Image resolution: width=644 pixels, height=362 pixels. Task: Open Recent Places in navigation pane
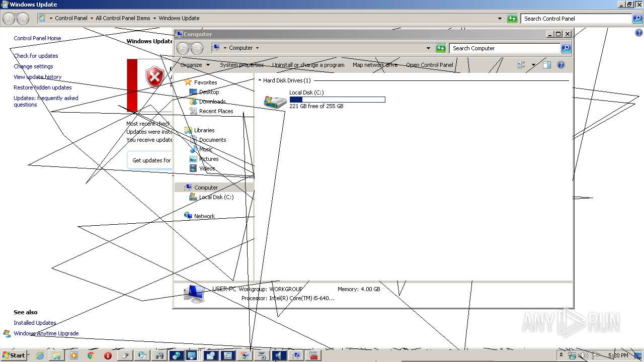click(x=216, y=111)
